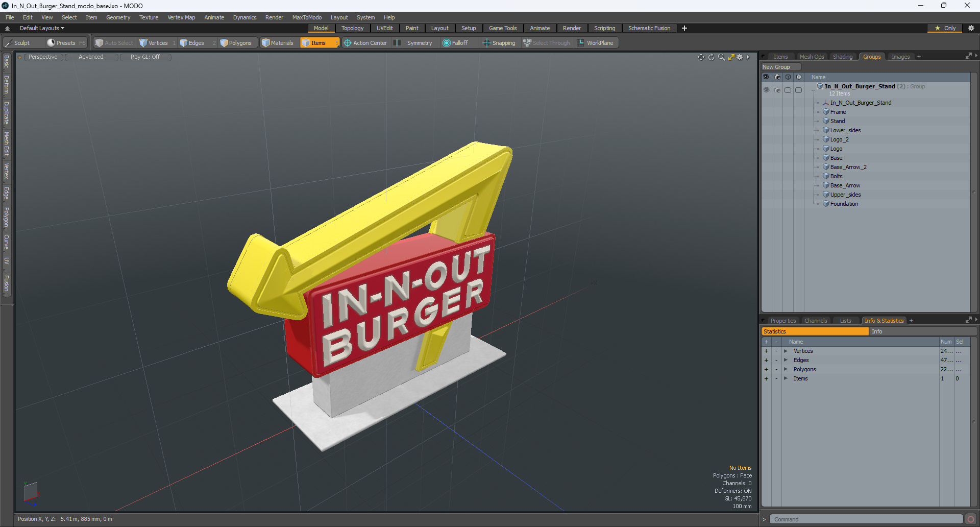Click the Statistics section header
Image resolution: width=980 pixels, height=527 pixels.
(815, 331)
